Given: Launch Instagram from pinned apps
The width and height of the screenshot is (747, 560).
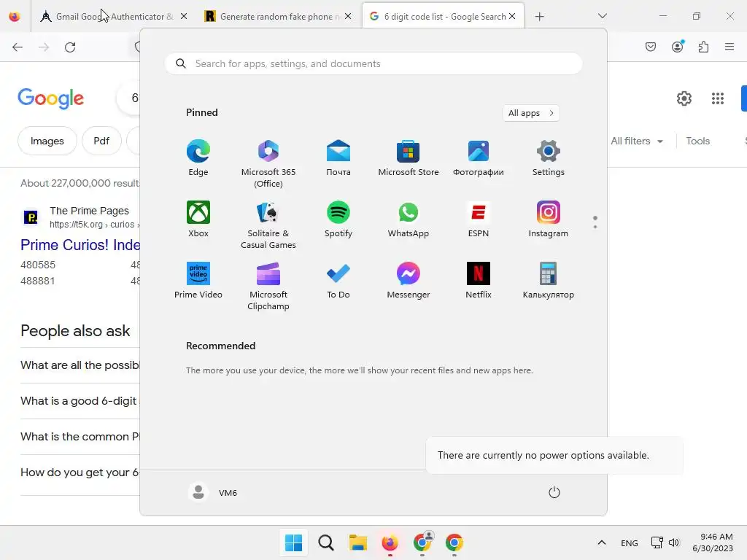Looking at the screenshot, I should [549, 219].
